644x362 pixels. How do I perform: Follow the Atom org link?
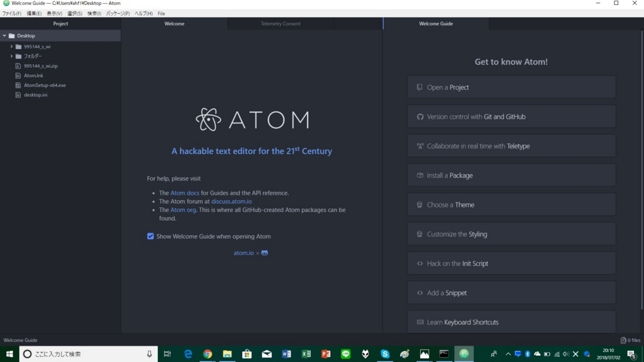tap(183, 210)
